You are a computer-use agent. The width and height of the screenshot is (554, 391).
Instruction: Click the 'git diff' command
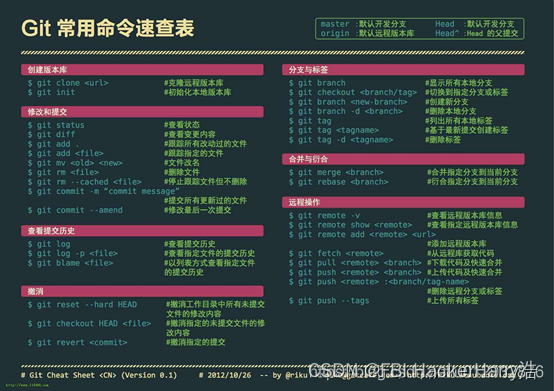pyautogui.click(x=51, y=134)
